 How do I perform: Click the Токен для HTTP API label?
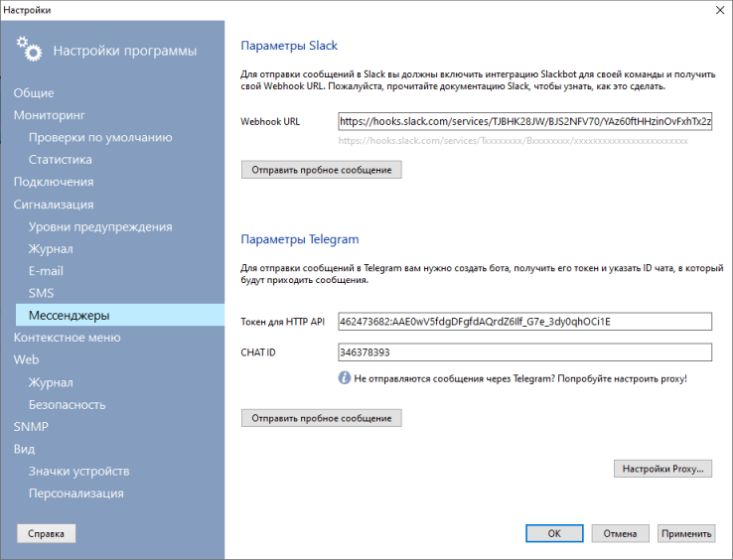[x=282, y=322]
